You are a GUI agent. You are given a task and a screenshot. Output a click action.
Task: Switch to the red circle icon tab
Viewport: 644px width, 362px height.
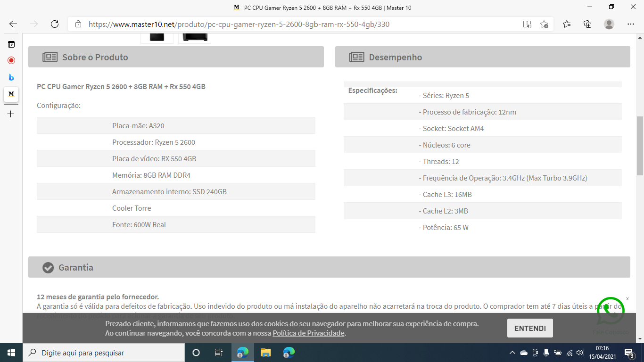point(11,60)
